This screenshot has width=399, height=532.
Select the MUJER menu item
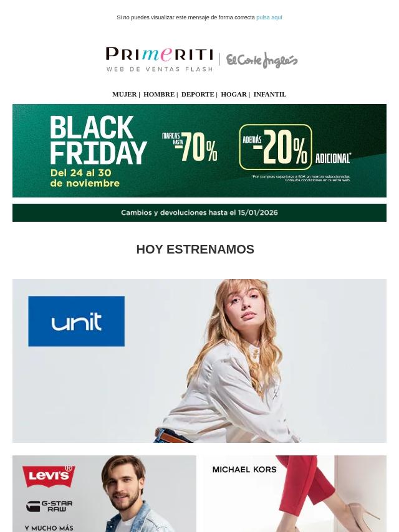pyautogui.click(x=124, y=94)
